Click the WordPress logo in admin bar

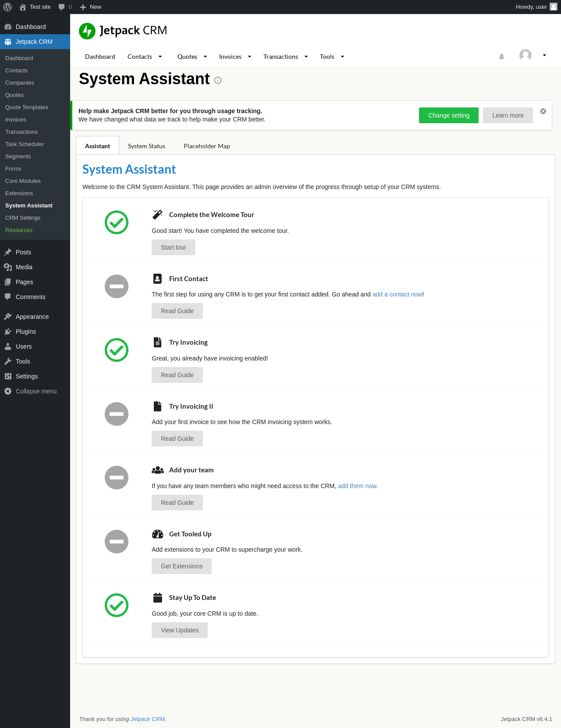click(7, 7)
